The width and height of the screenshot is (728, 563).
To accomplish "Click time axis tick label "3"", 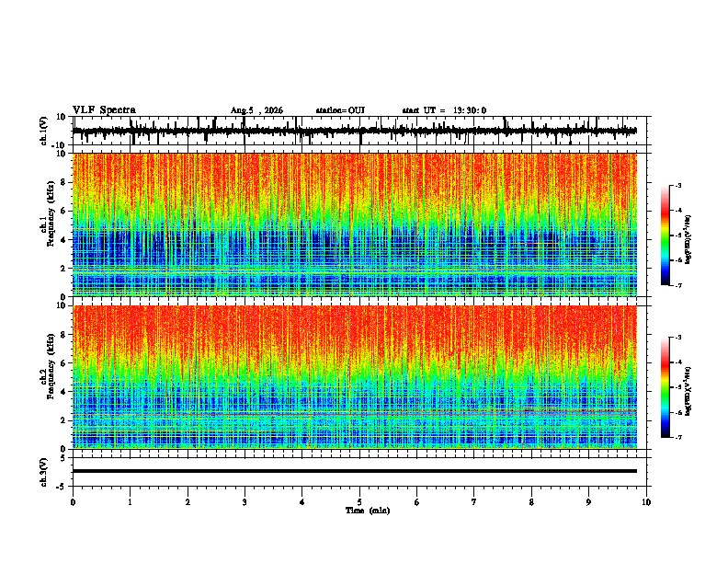I will pyautogui.click(x=245, y=502).
